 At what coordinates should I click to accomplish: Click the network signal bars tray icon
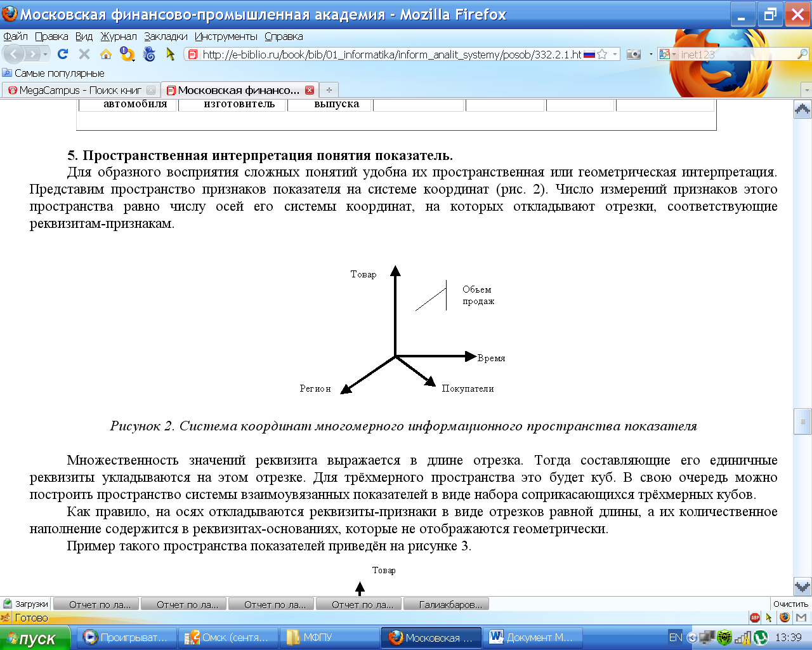click(743, 637)
